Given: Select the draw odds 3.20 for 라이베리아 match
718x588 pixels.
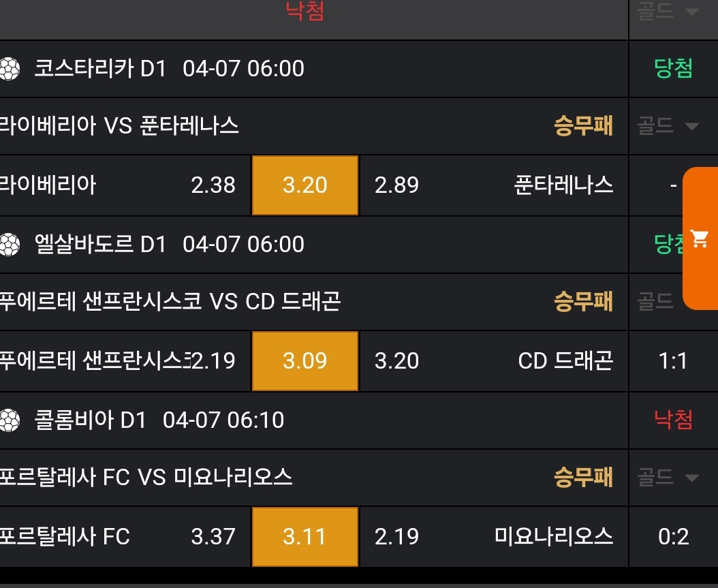Looking at the screenshot, I should point(305,185).
